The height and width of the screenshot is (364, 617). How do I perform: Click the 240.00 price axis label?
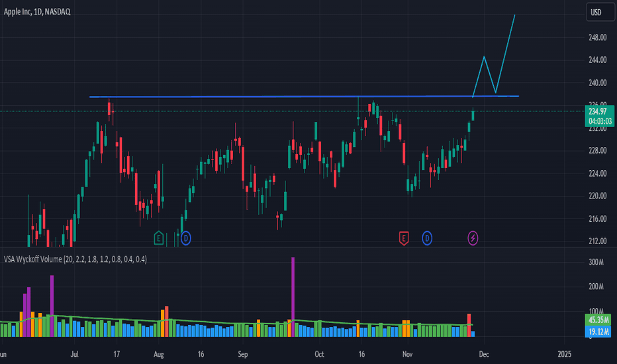597,83
